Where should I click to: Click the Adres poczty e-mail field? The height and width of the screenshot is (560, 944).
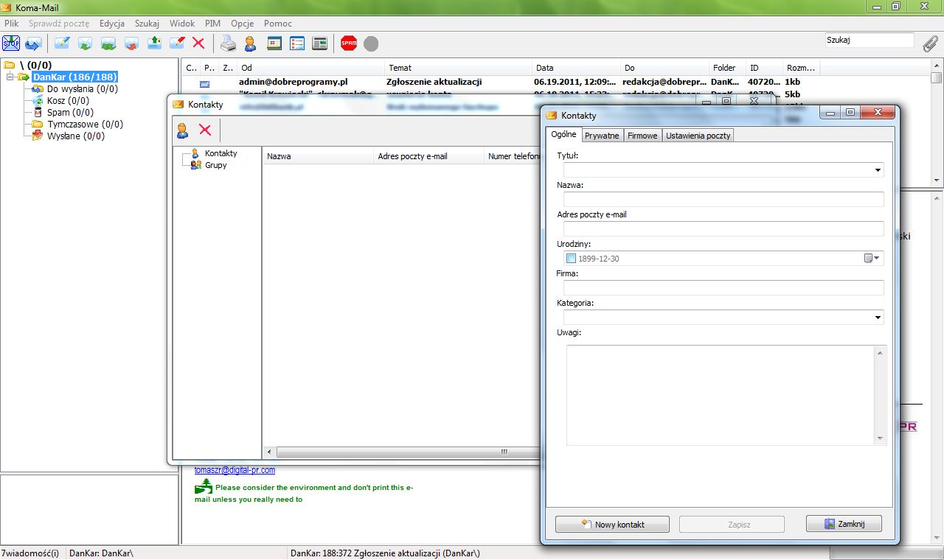click(x=723, y=229)
